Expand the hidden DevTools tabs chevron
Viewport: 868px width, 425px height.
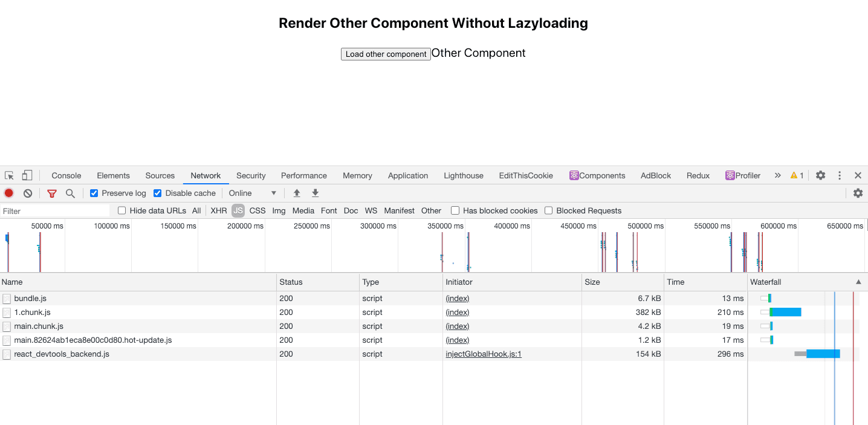coord(777,175)
